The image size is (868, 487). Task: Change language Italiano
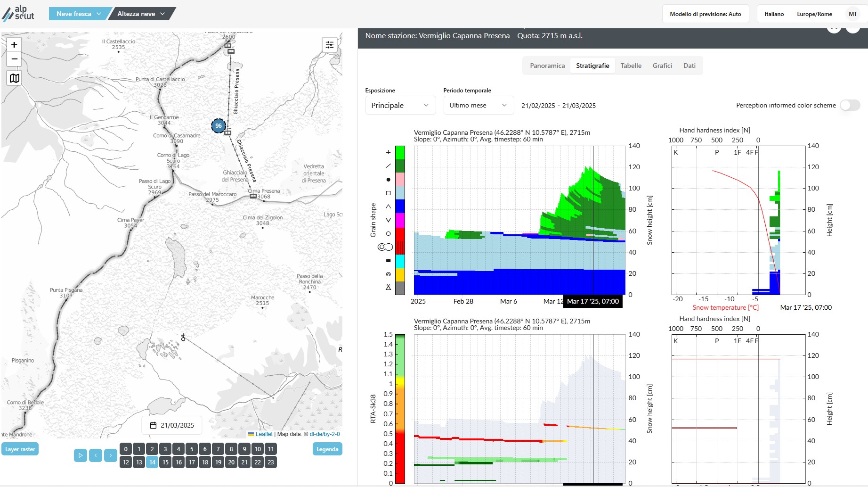pos(774,14)
